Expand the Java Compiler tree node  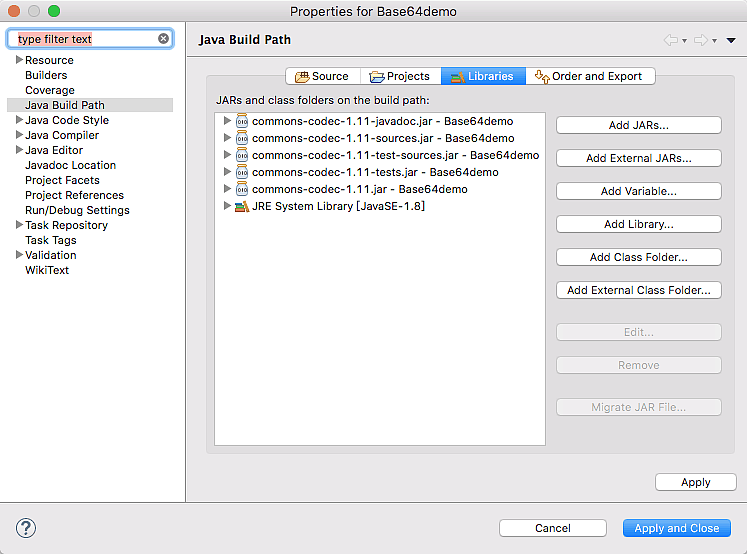tap(18, 135)
